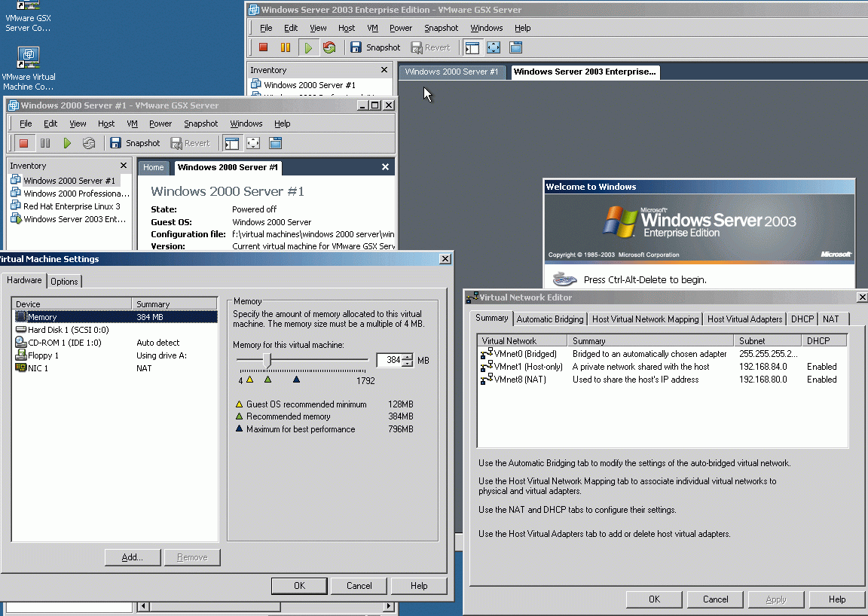Click the blue maximum-performance marker under the memory slider
This screenshot has width=868, height=616.
(x=296, y=379)
